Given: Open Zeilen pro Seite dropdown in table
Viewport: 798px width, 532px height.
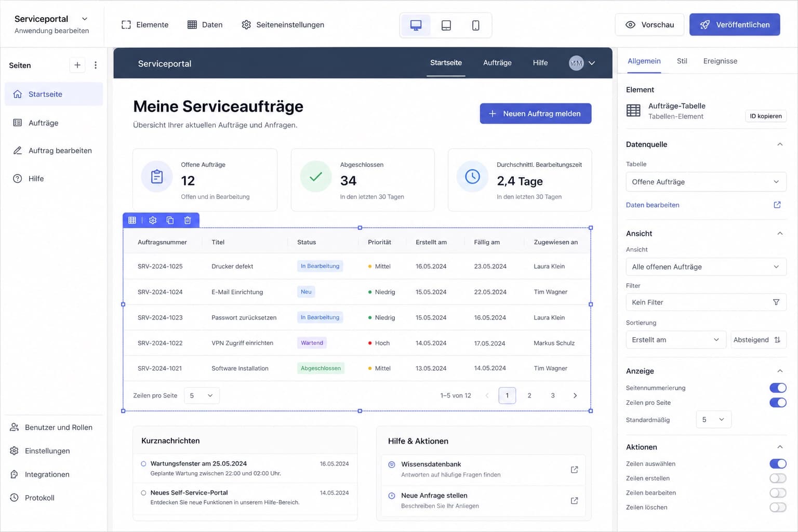Looking at the screenshot, I should pyautogui.click(x=202, y=395).
